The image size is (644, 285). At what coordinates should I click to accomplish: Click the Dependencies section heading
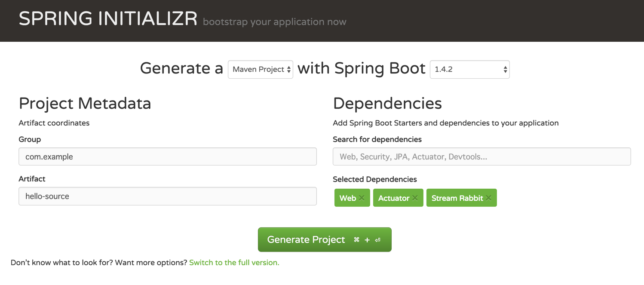tap(387, 104)
